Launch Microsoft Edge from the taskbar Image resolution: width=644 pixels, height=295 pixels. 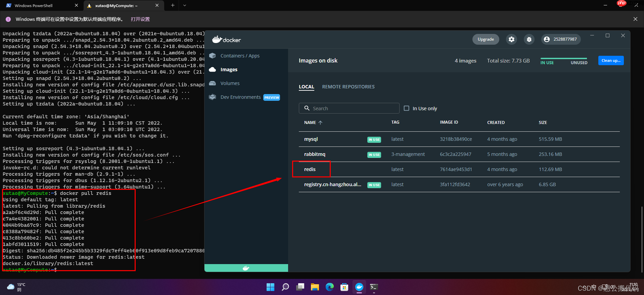click(x=330, y=287)
